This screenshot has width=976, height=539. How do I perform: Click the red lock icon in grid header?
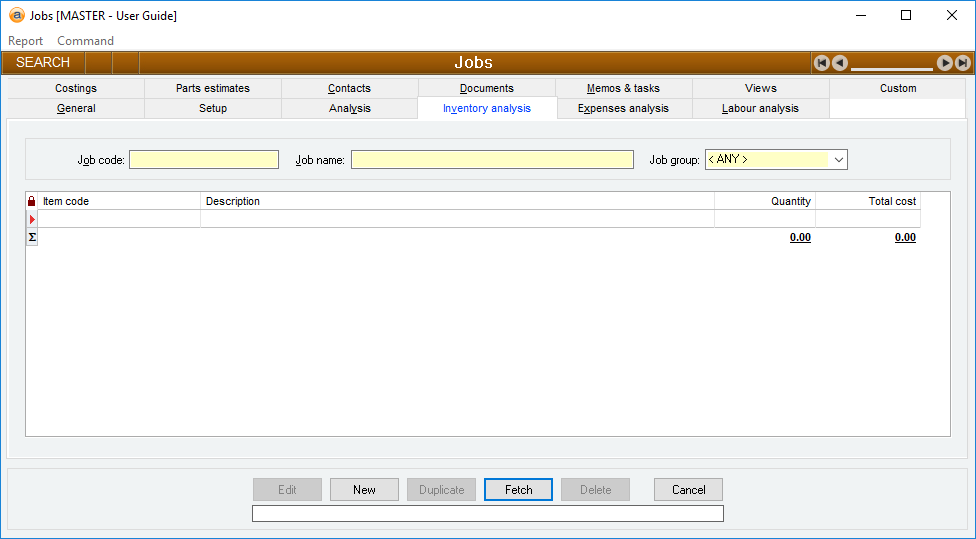[x=31, y=201]
